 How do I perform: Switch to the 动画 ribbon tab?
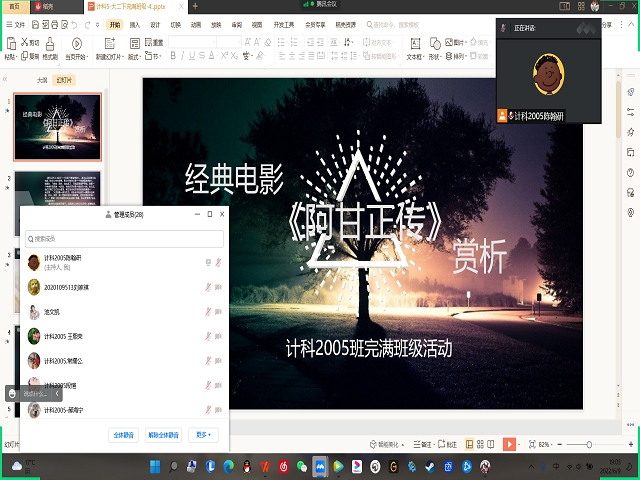coord(196,25)
